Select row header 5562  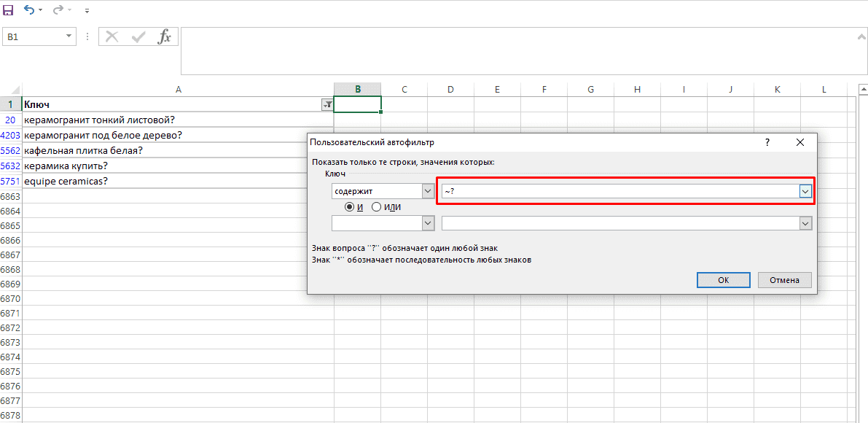click(x=10, y=150)
